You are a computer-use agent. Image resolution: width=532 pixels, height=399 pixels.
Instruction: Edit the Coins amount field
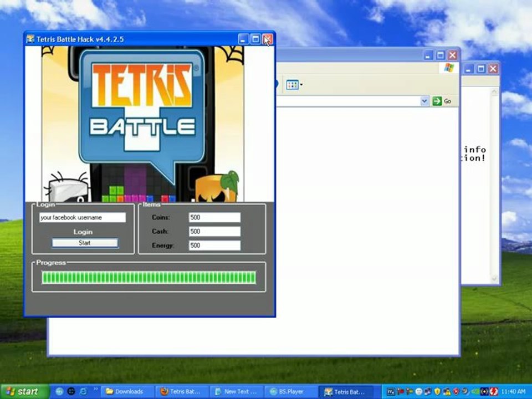214,217
